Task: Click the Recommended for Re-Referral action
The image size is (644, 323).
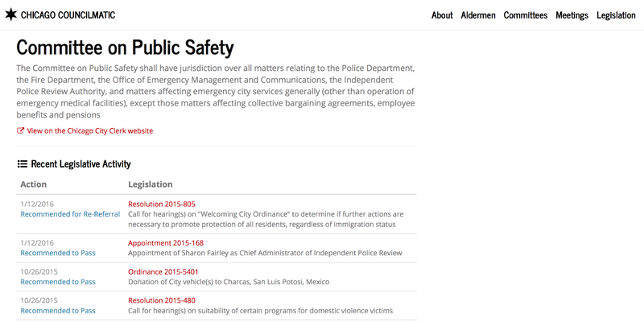Action: point(70,214)
